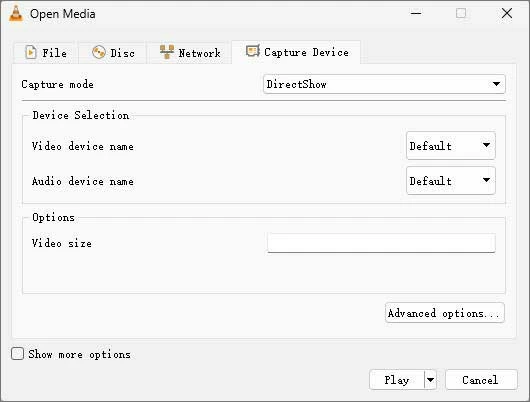
Task: Click into the Video size input field
Action: click(x=381, y=243)
